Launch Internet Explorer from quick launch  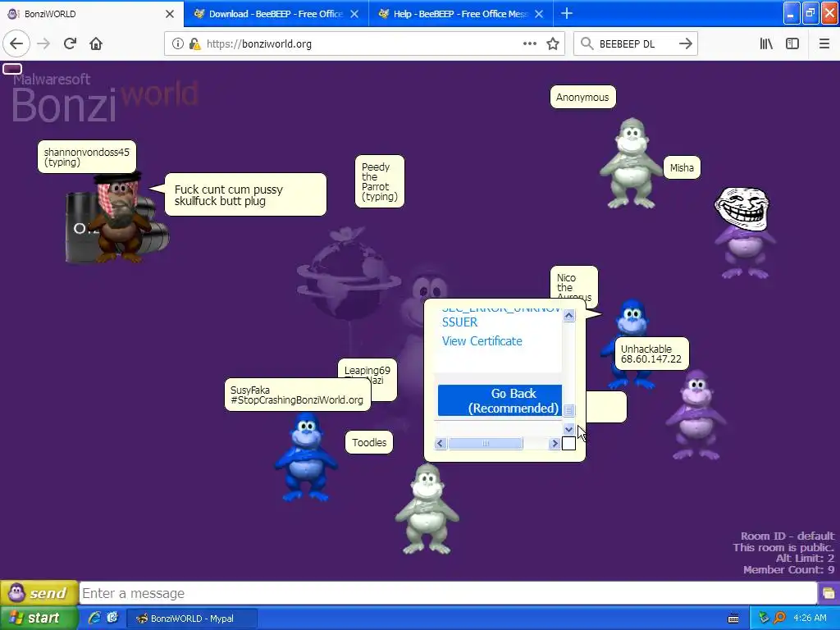94,618
